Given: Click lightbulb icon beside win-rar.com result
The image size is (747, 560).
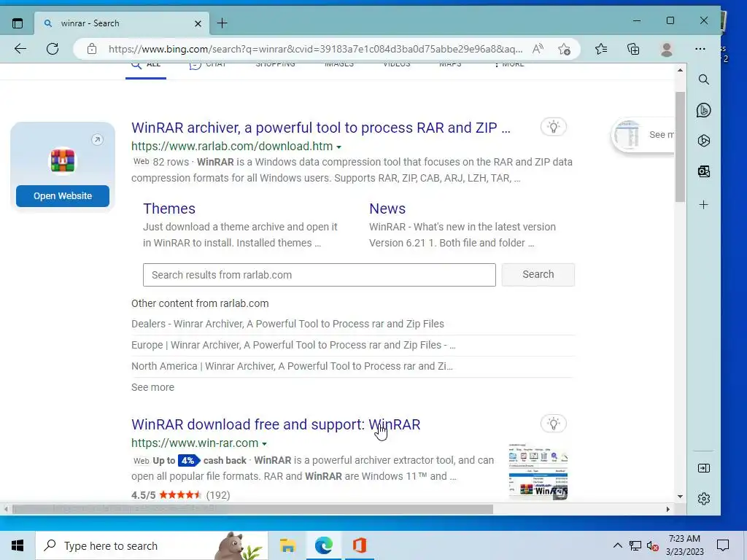Looking at the screenshot, I should click(553, 424).
